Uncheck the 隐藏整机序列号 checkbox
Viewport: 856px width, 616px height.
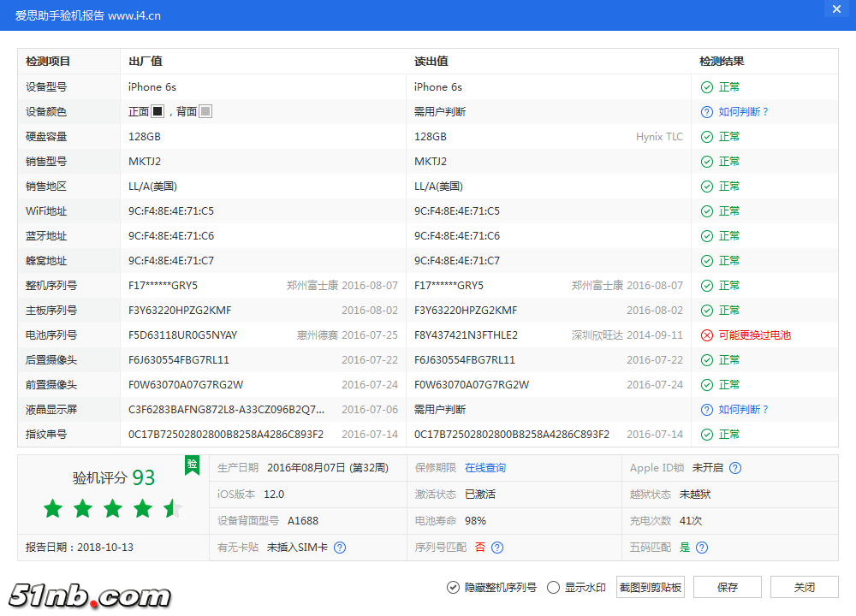[x=453, y=587]
